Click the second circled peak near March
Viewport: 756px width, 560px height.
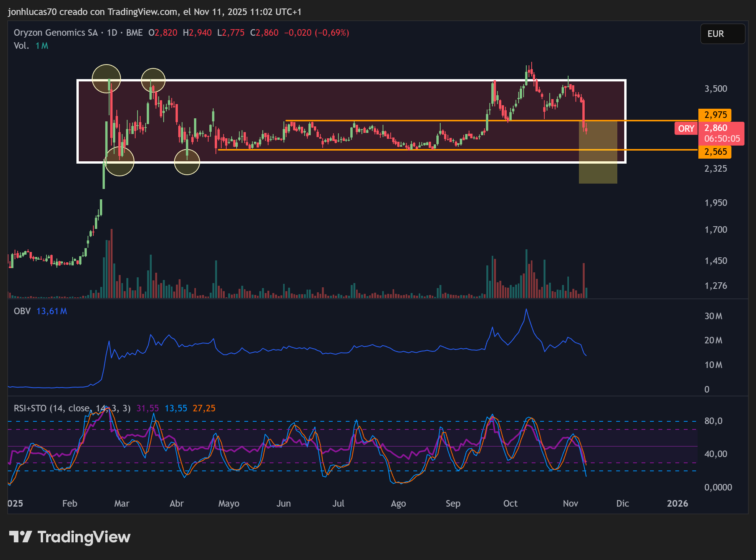(153, 80)
